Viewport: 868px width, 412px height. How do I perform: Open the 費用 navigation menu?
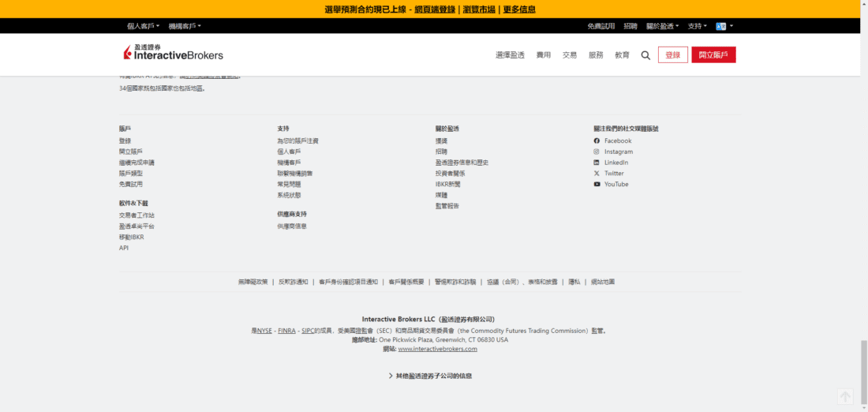pos(544,55)
